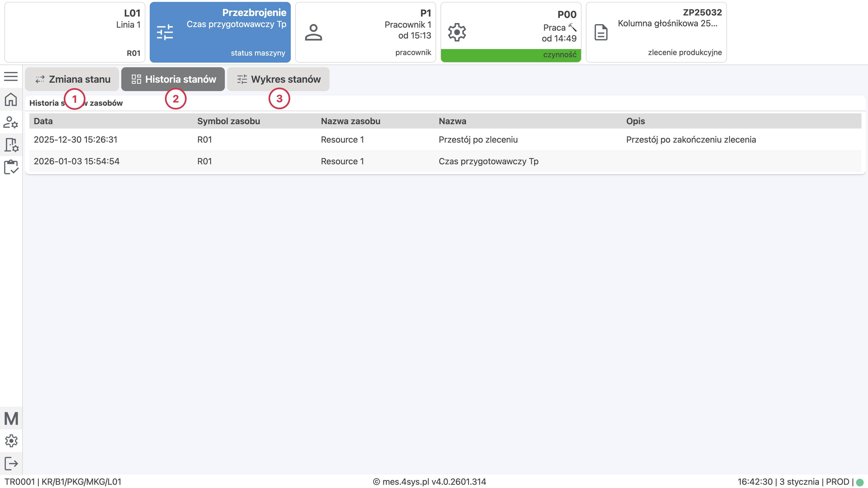The image size is (868, 488).
Task: Open ZP25032 production order card
Action: [x=656, y=32]
